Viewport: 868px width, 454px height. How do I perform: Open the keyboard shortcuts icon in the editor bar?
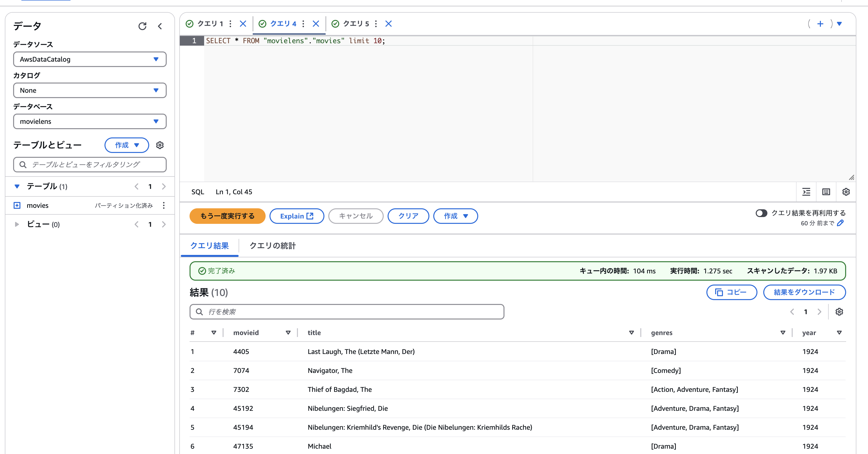[x=826, y=192]
